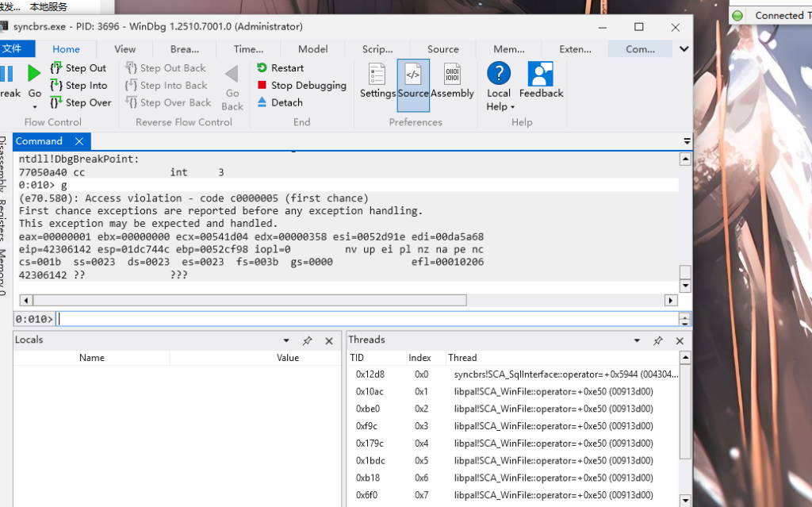The height and width of the screenshot is (507, 812).
Task: Open the Model ribbon tab
Action: (x=312, y=49)
